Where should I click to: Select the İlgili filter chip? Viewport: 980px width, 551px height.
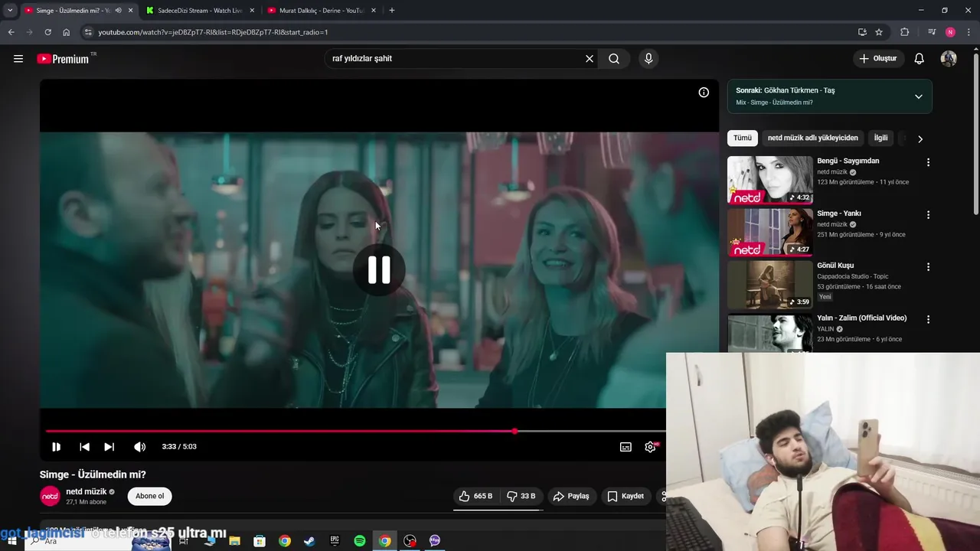[x=881, y=138]
